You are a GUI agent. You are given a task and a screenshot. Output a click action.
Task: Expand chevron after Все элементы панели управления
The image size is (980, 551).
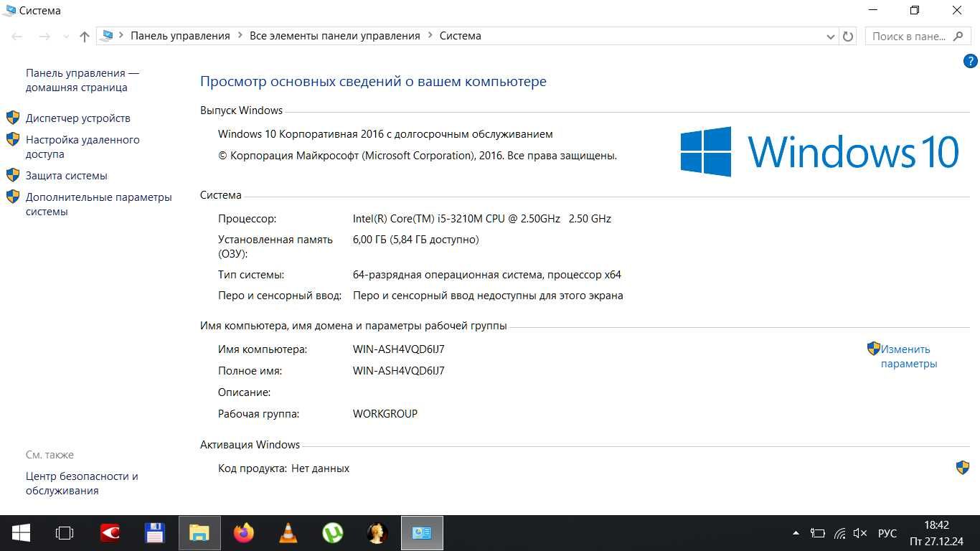tap(430, 36)
